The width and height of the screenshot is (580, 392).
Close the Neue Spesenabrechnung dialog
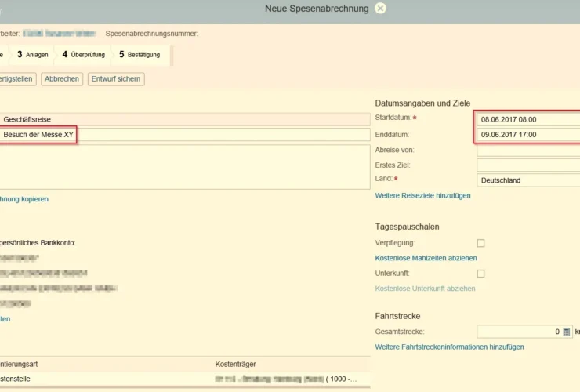pos(380,9)
